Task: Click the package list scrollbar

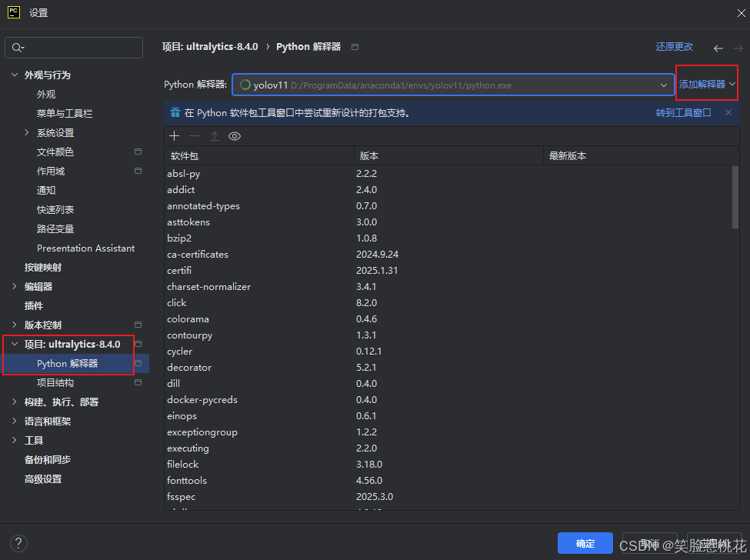Action: [x=735, y=197]
